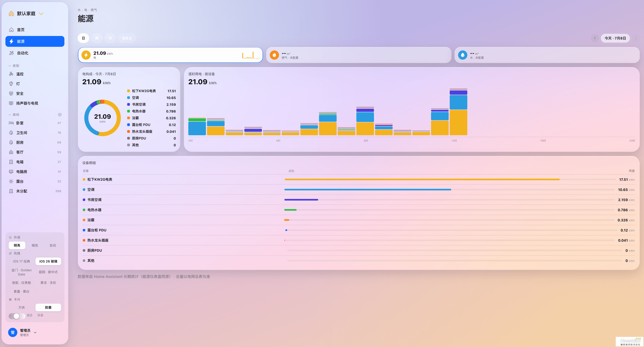Choose the 金门 · Golden Gate style
Screen dimensions: 644x347
point(22,272)
